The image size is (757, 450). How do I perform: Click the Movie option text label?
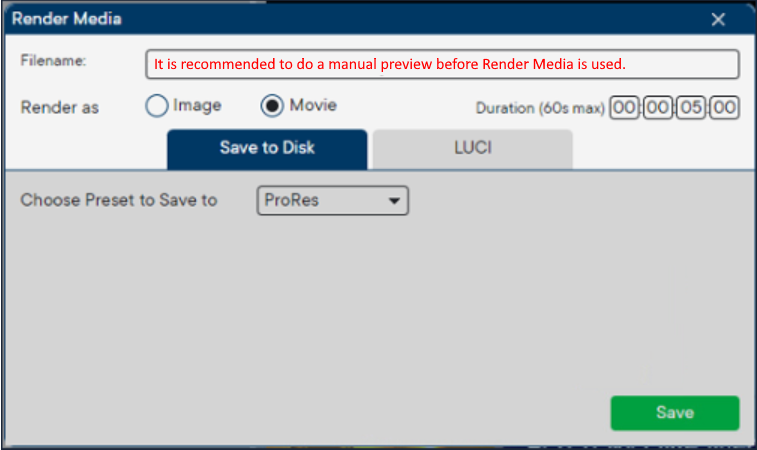[x=313, y=105]
